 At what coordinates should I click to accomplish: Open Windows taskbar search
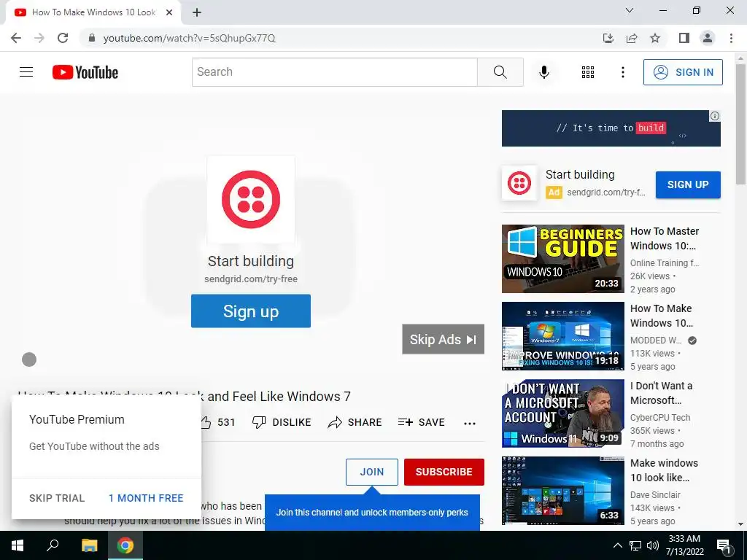click(53, 545)
